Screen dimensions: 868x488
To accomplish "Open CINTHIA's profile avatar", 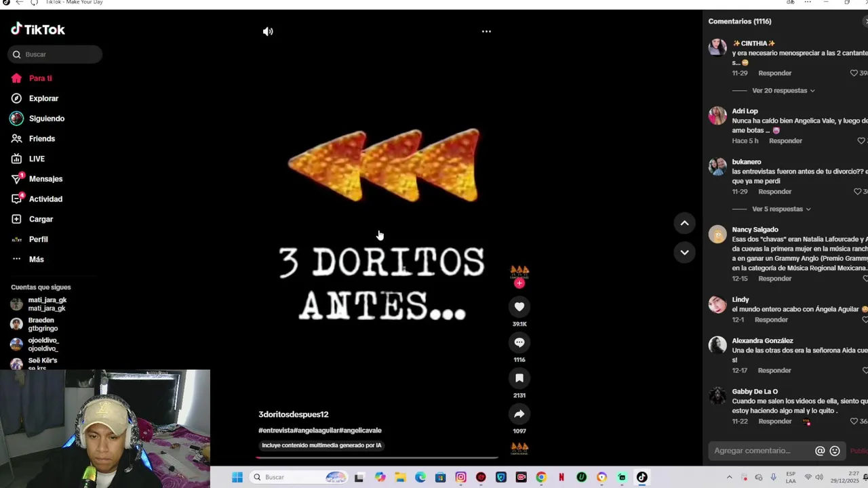I will [x=717, y=47].
